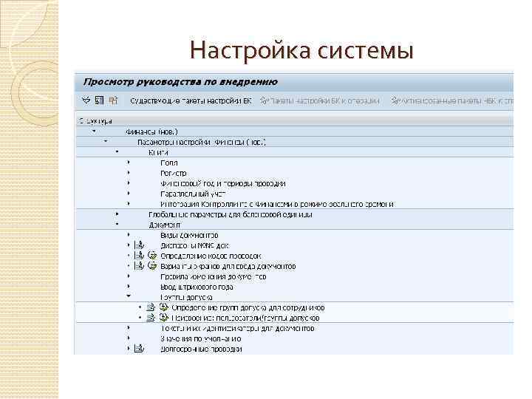
Task: Collapse the 'Книги' node arrow
Action: [117, 151]
